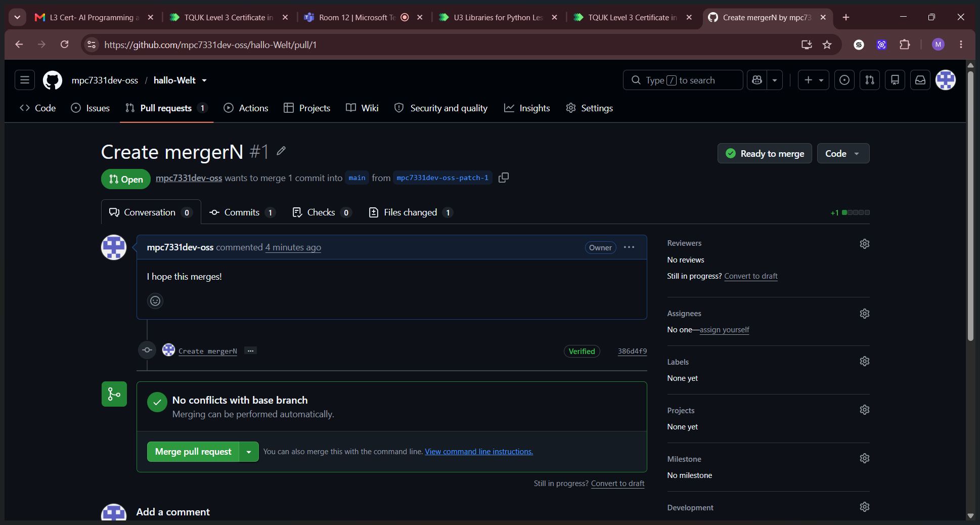Open the repositories icon in the header
Image resolution: width=980 pixels, height=525 pixels.
pos(895,80)
